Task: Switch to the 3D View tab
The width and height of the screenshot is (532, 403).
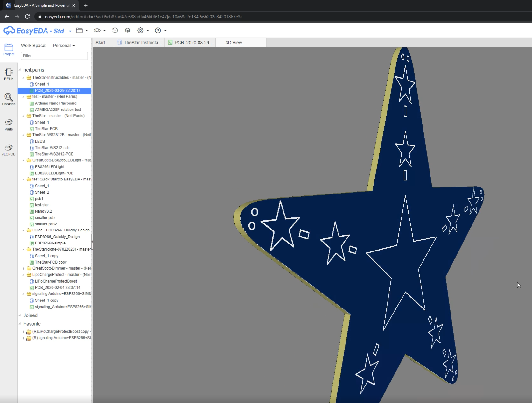Action: [233, 42]
